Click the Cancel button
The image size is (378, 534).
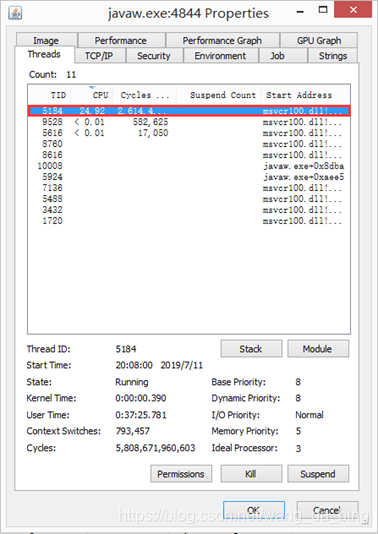328,510
